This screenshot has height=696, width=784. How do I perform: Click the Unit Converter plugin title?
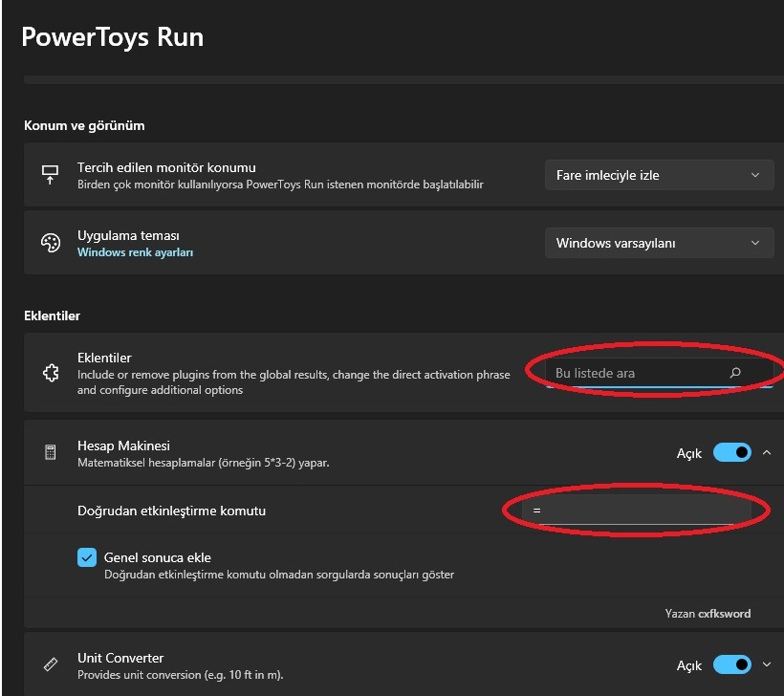[x=120, y=658]
